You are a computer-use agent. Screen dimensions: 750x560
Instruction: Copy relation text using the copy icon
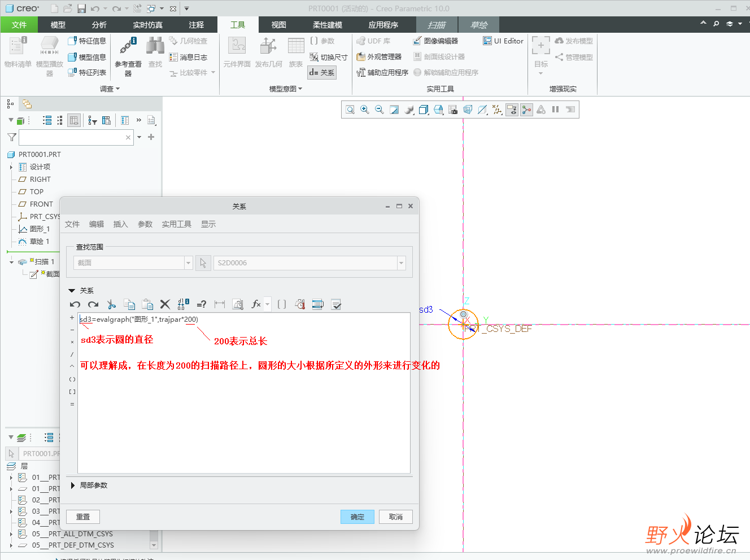pyautogui.click(x=129, y=304)
